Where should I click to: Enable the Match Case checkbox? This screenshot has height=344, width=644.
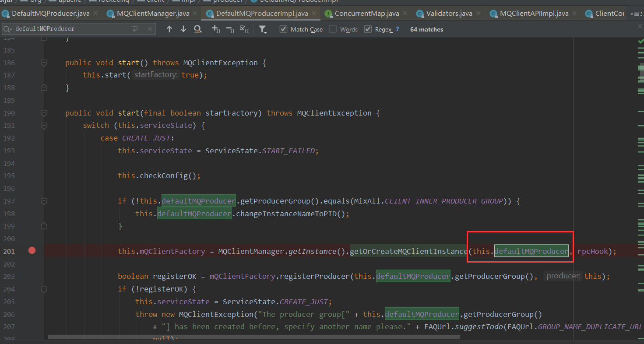(283, 29)
